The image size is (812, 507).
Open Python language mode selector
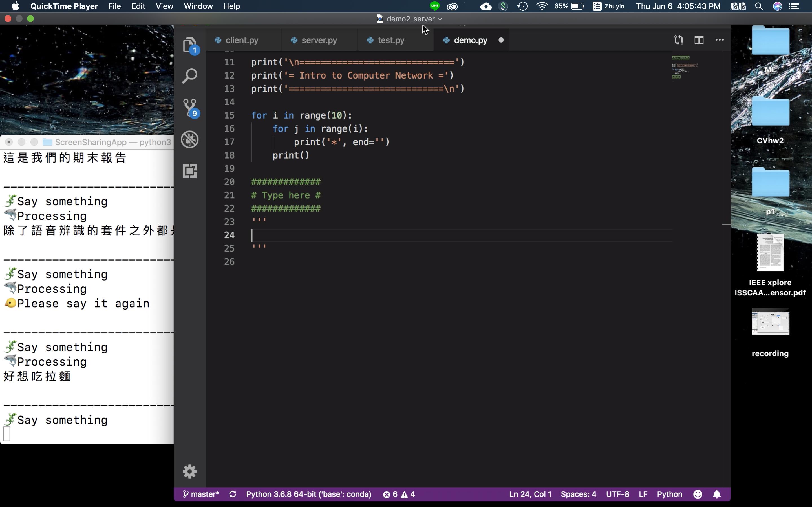click(669, 494)
